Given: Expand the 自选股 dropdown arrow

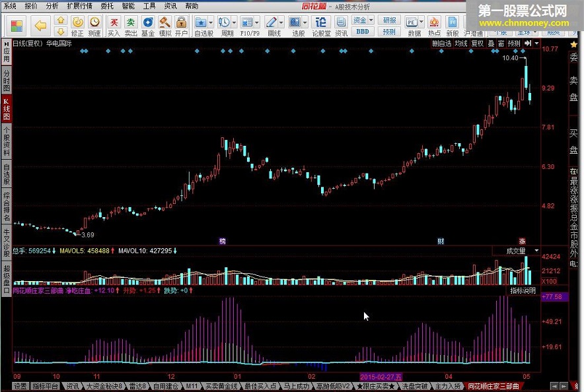Looking at the screenshot, I should click(211, 22).
